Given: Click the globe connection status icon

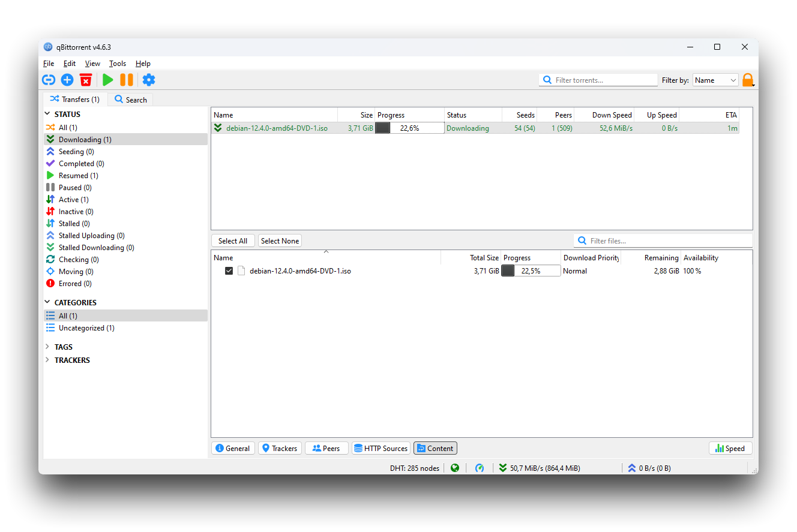Looking at the screenshot, I should pyautogui.click(x=455, y=468).
